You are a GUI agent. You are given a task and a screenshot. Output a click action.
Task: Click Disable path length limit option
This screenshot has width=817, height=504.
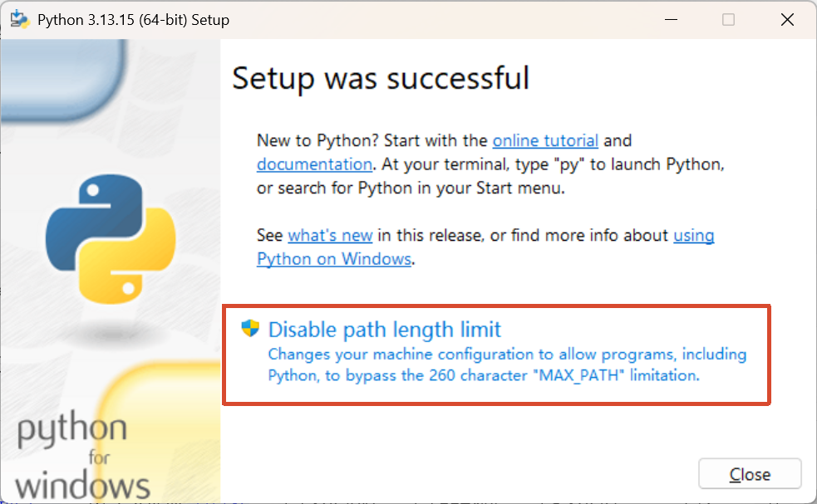coord(496,355)
